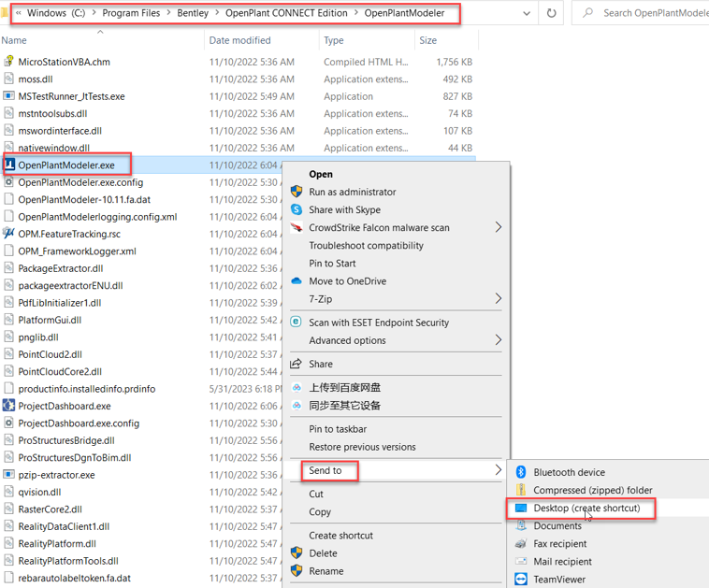
Task: Expand the 7-Zip submenu arrow
Action: tap(498, 298)
